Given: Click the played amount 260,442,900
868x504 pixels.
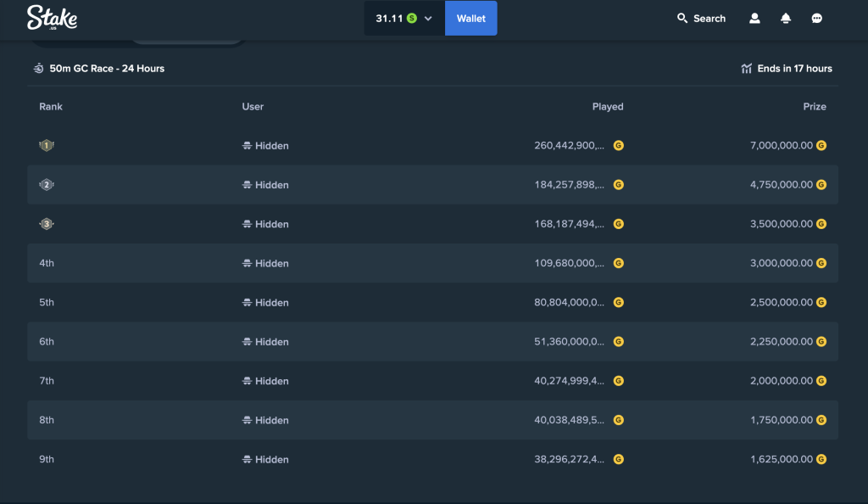Looking at the screenshot, I should pyautogui.click(x=569, y=146).
